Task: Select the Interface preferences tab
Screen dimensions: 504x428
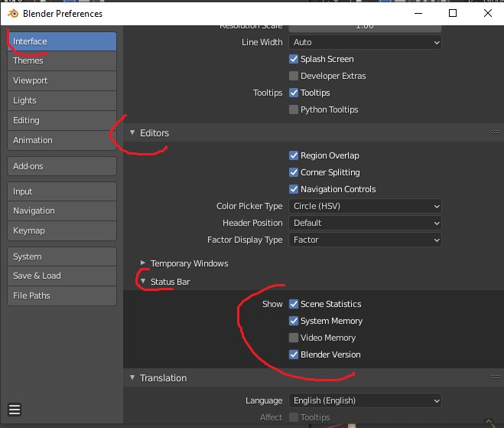Action: tap(62, 41)
